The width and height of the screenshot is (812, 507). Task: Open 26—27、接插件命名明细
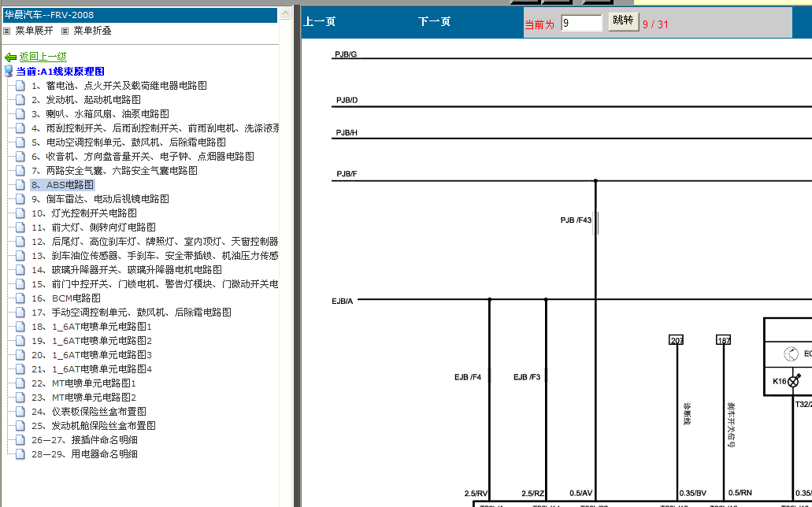84,440
